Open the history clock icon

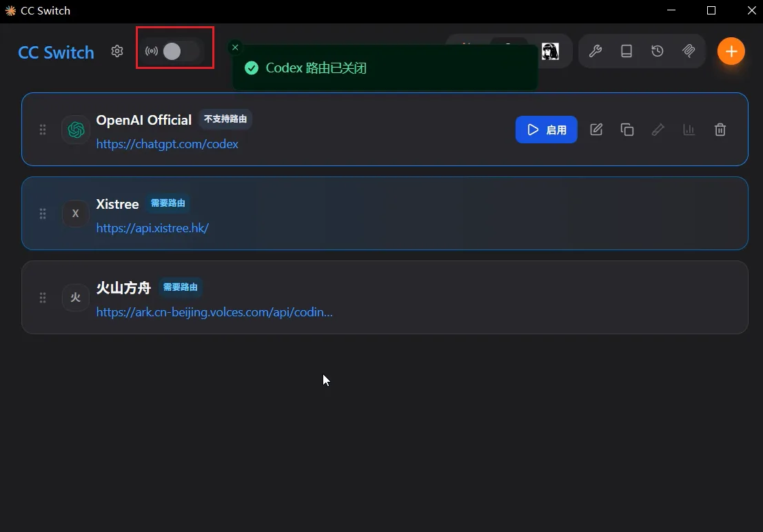[658, 51]
